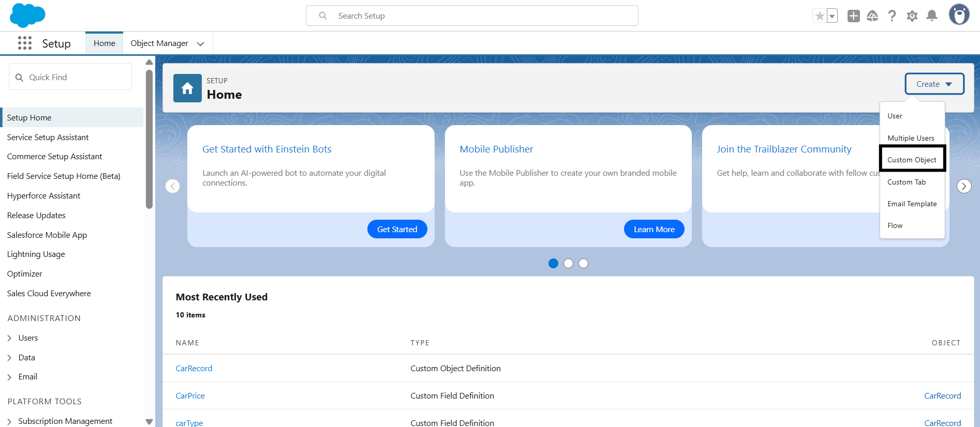Click the OBJECT column header
The height and width of the screenshot is (427, 980).
point(946,343)
